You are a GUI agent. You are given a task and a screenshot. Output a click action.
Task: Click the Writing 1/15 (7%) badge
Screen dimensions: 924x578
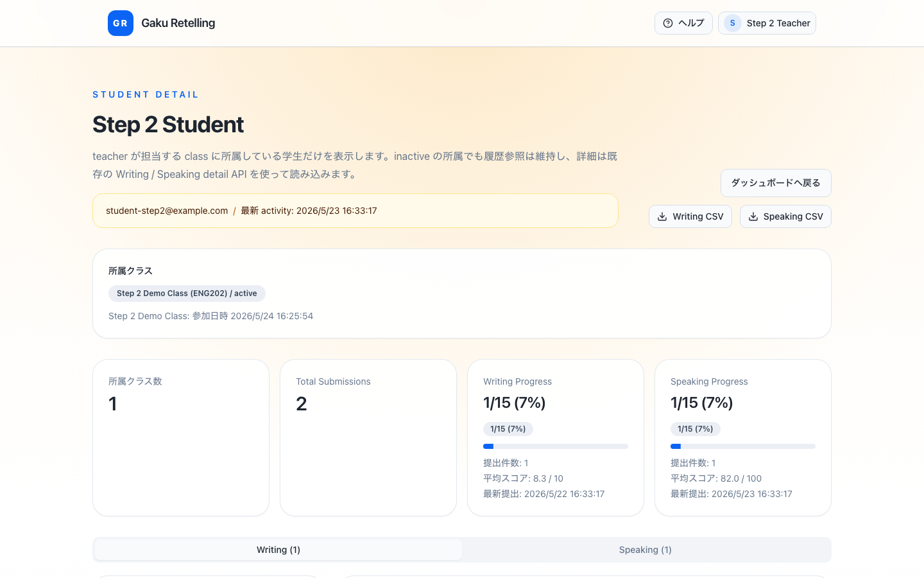click(508, 429)
